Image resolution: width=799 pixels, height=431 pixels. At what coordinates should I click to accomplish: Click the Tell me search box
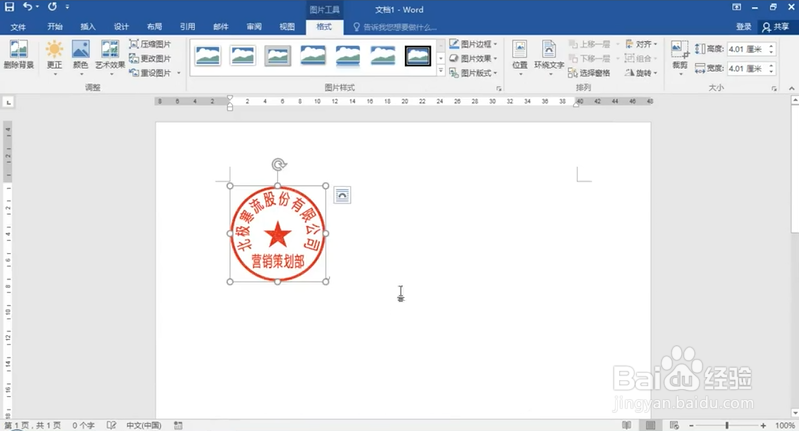pyautogui.click(x=395, y=27)
